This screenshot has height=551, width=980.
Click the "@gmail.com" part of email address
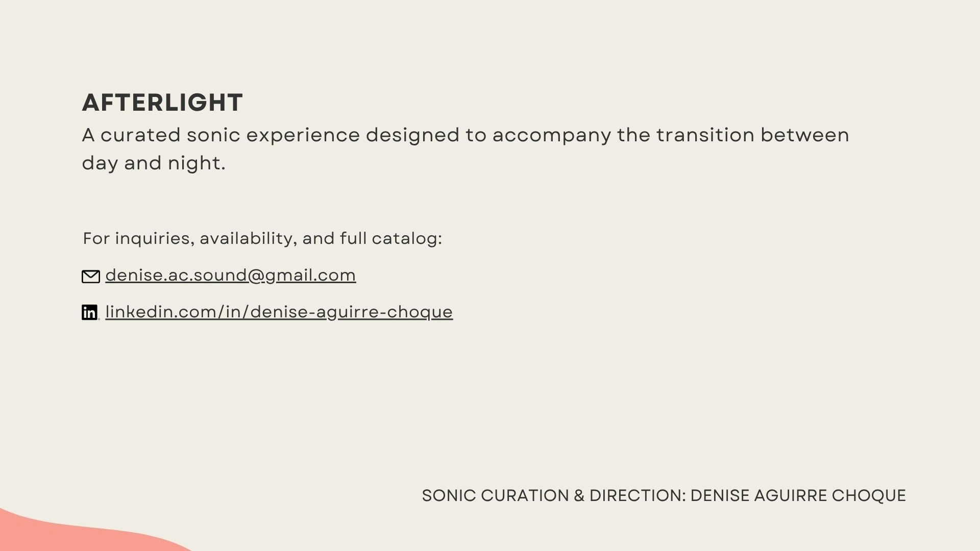point(302,275)
